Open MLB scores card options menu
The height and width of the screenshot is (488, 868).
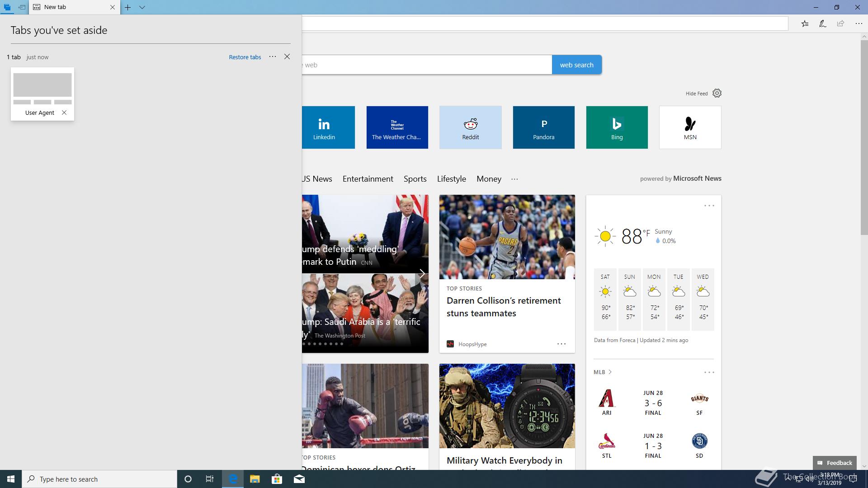pos(709,372)
